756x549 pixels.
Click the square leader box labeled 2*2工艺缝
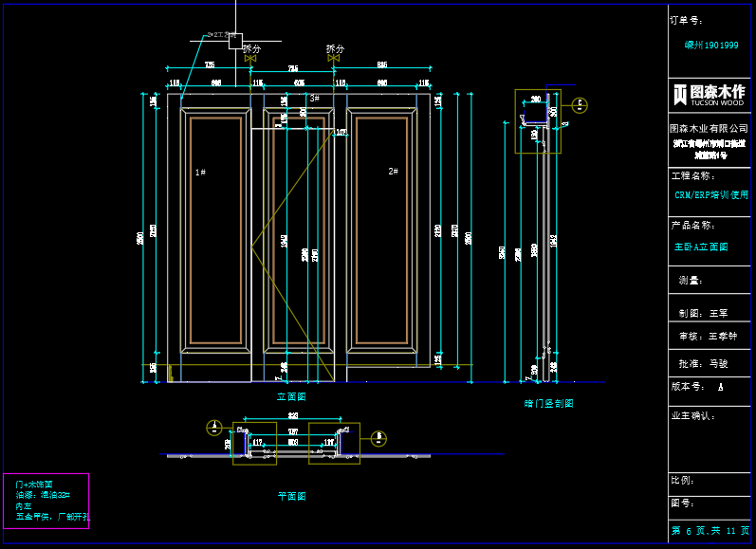(235, 41)
